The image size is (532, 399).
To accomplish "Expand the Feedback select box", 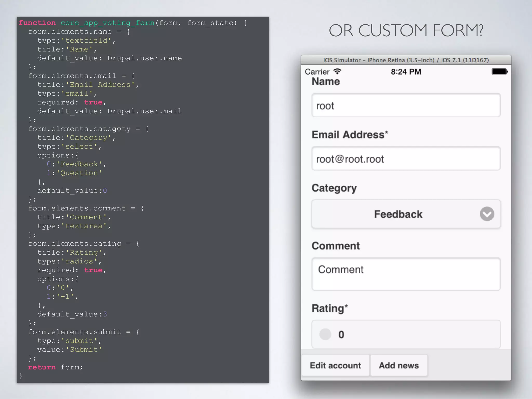I will [x=406, y=214].
